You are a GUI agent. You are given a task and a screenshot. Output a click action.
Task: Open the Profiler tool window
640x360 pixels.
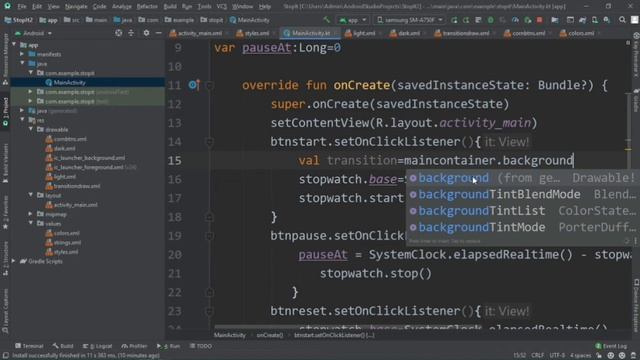coord(134,346)
